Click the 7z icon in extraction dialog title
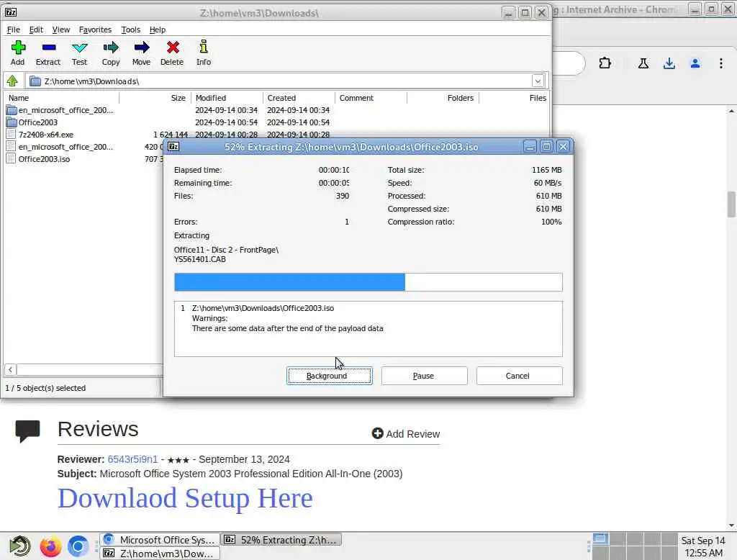The width and height of the screenshot is (737, 560). 173,147
